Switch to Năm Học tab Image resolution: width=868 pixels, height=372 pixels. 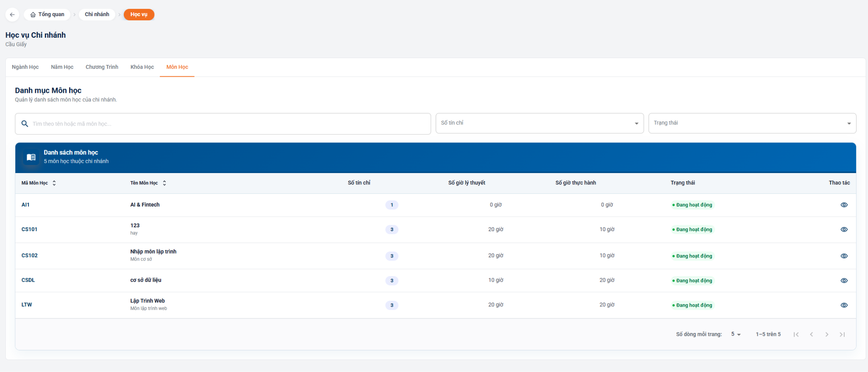tap(62, 67)
